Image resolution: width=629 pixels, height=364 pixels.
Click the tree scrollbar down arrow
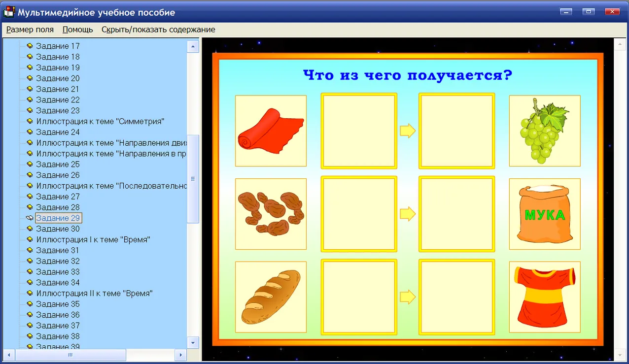click(x=193, y=342)
